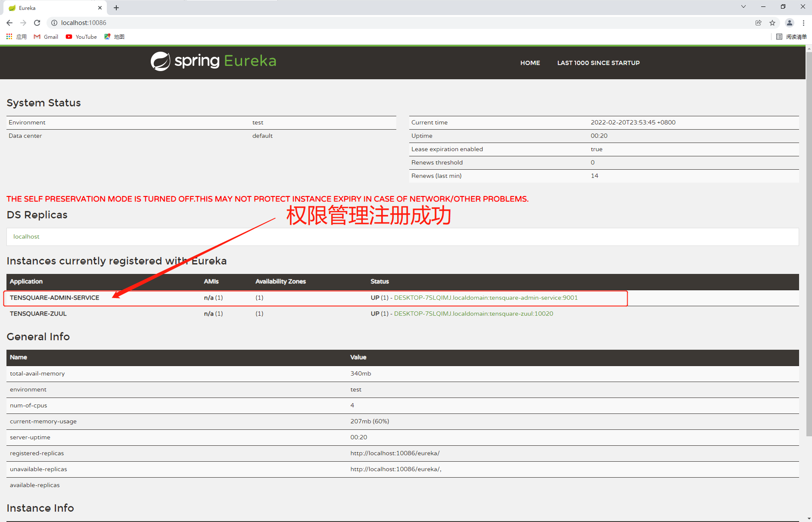Click the page vertical scrollbar

[x=809, y=243]
